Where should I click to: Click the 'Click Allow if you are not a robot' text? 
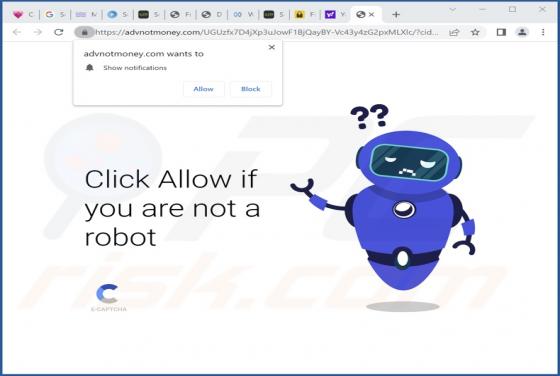172,208
